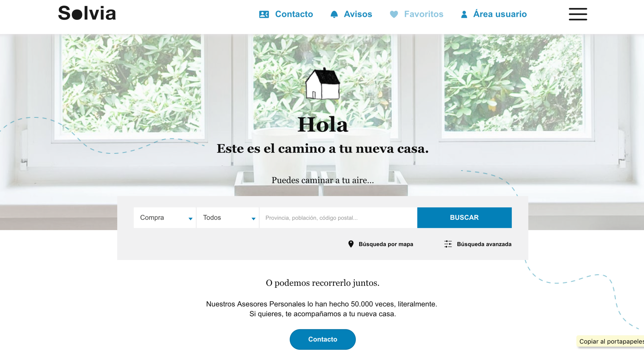The height and width of the screenshot is (357, 644).
Task: Click the arrow next to Compra
Action: pyautogui.click(x=190, y=219)
